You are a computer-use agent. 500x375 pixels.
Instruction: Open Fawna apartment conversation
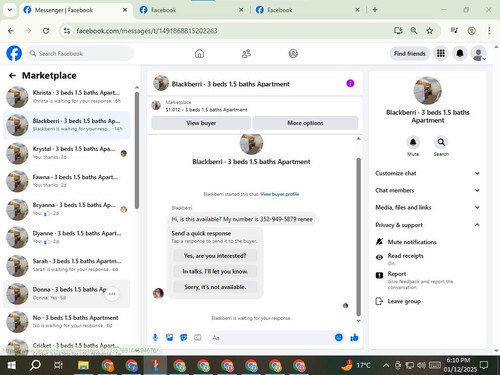66,181
